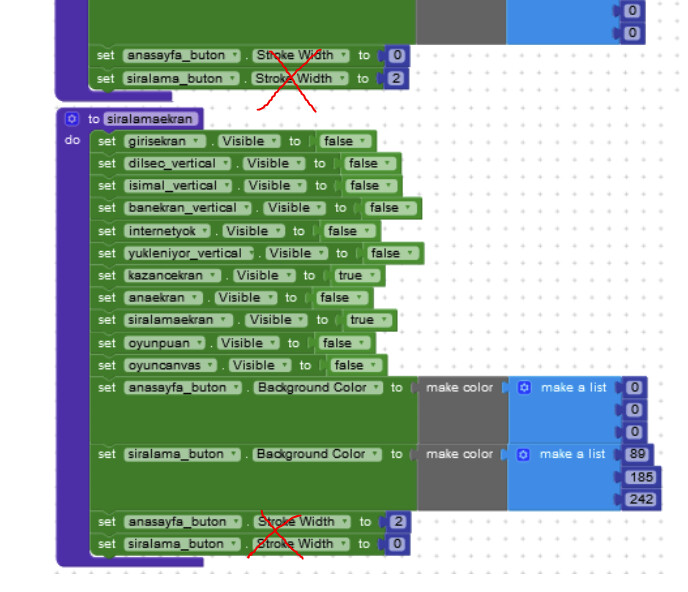Change the false value in internetyok row
The width and height of the screenshot is (688, 592).
[x=349, y=231]
